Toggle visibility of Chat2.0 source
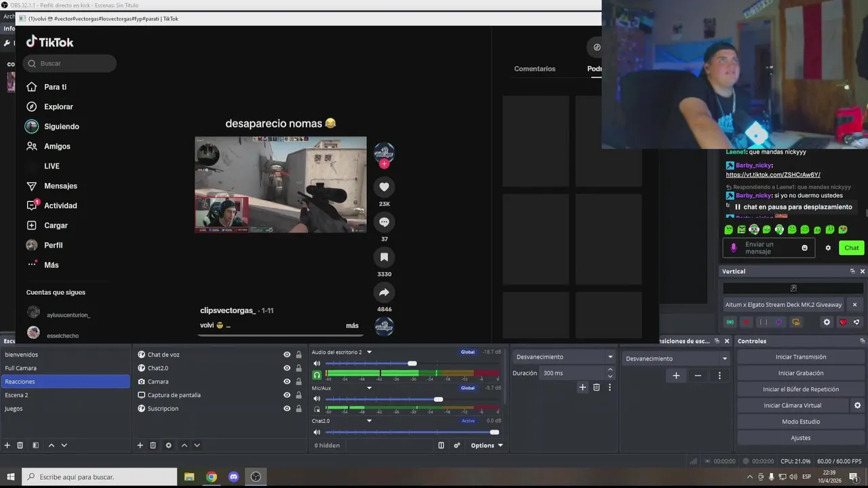868x488 pixels. coord(287,368)
